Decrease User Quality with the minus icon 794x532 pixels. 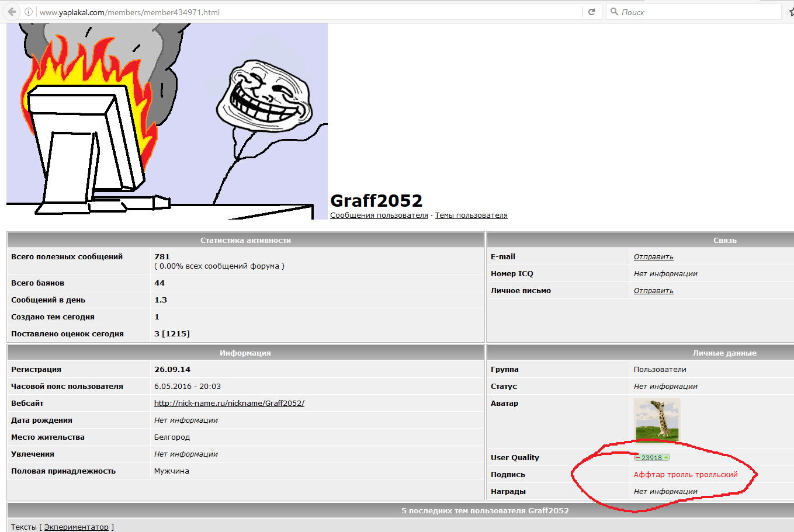coord(637,458)
